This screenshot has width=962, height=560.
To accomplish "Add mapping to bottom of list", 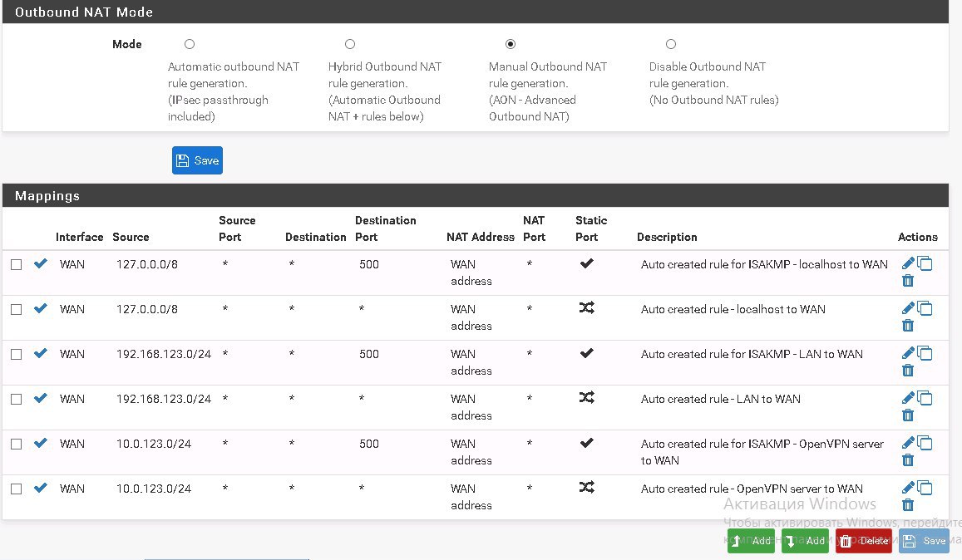I will tap(805, 540).
